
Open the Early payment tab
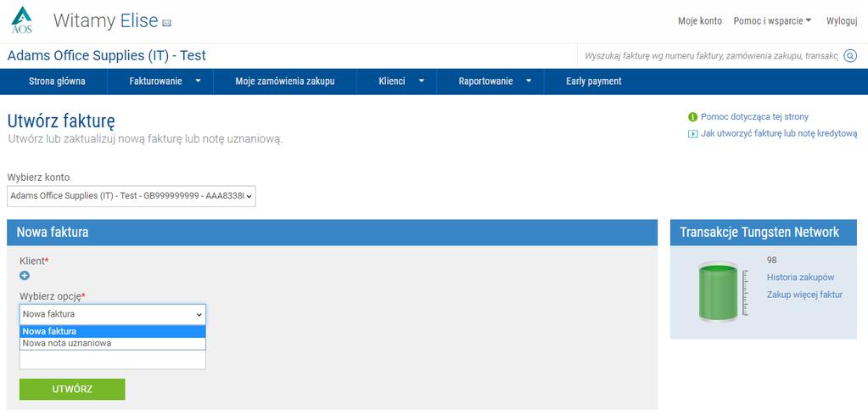(593, 82)
